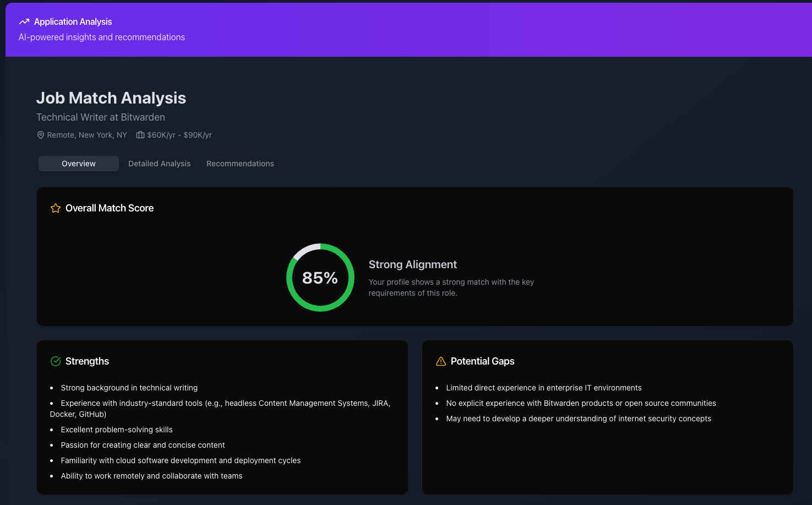Screen dimensions: 812x505
Task: Click 'Experience with industry-standard tools' item
Action: 220,409
